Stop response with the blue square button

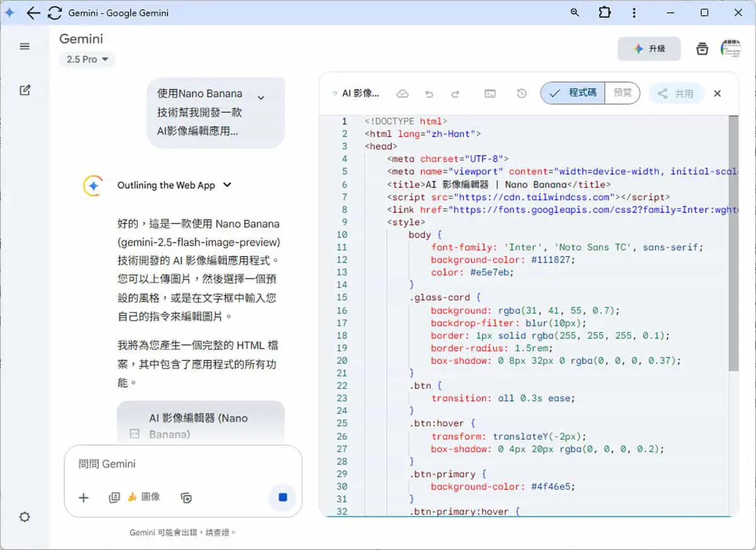point(282,498)
